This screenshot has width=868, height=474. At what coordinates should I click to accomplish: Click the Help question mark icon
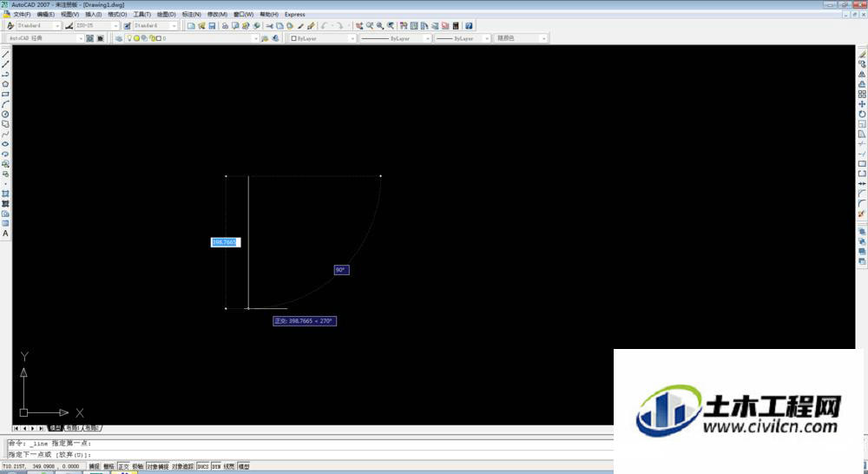(469, 26)
